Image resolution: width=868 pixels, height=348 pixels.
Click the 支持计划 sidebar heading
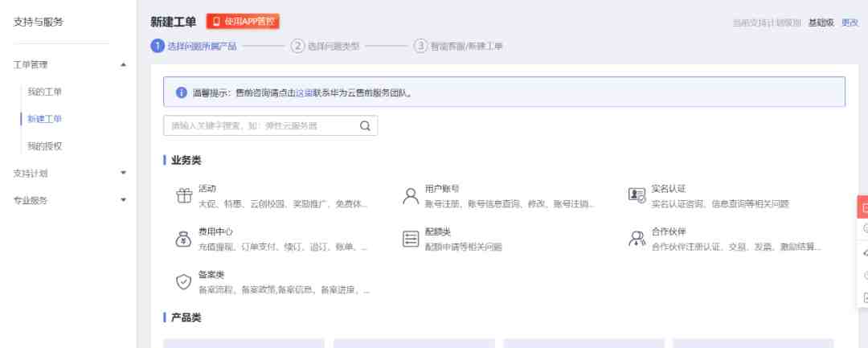click(x=31, y=173)
